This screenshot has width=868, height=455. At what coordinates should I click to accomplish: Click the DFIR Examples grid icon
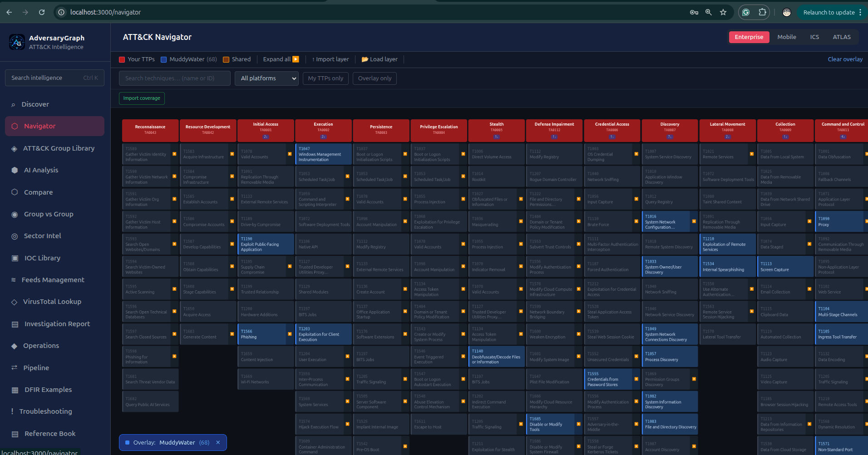coord(15,390)
